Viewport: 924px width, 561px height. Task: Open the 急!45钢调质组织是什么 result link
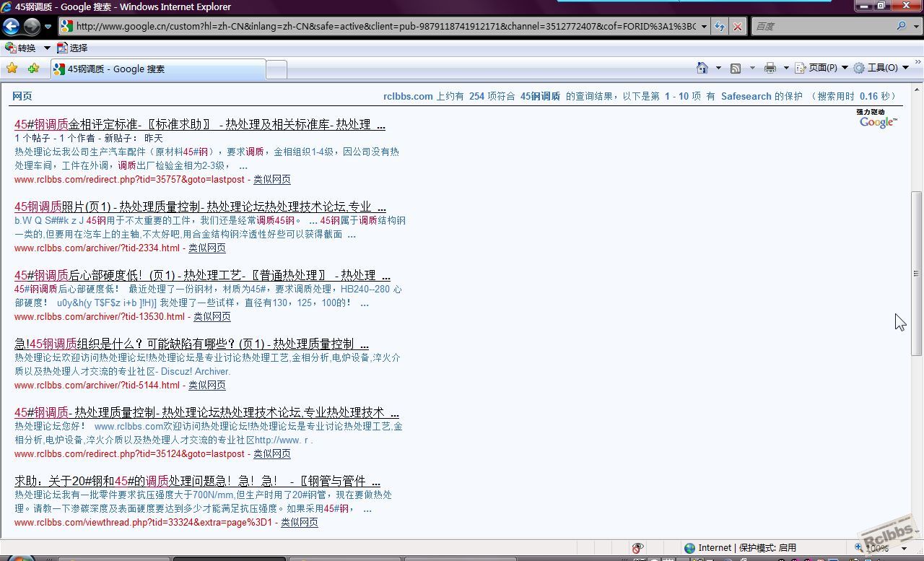191,344
